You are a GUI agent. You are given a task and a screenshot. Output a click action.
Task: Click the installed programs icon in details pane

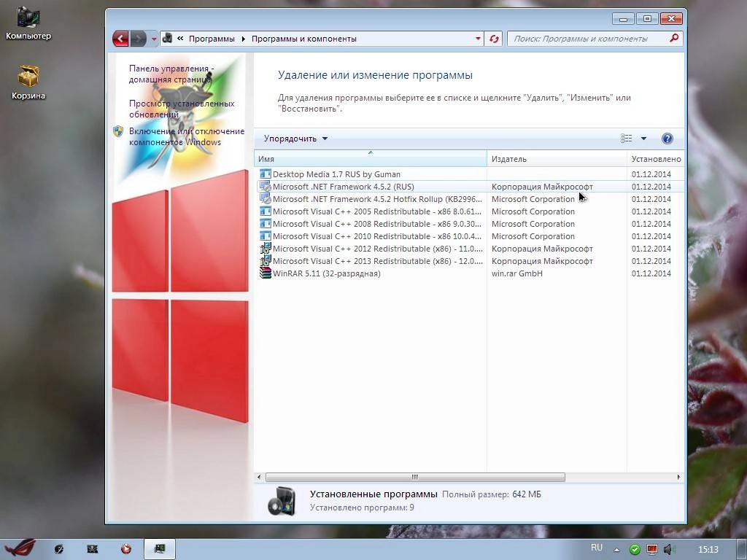click(282, 502)
